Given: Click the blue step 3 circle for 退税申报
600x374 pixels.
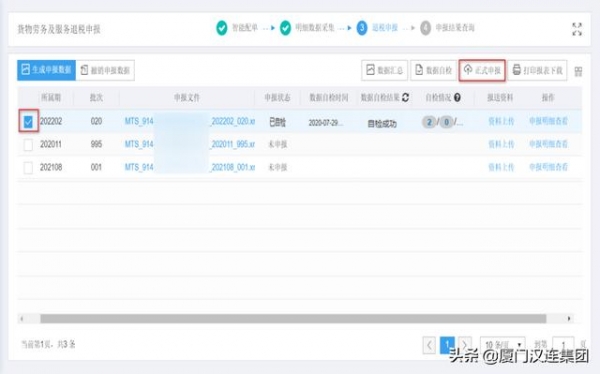Looking at the screenshot, I should [x=362, y=28].
